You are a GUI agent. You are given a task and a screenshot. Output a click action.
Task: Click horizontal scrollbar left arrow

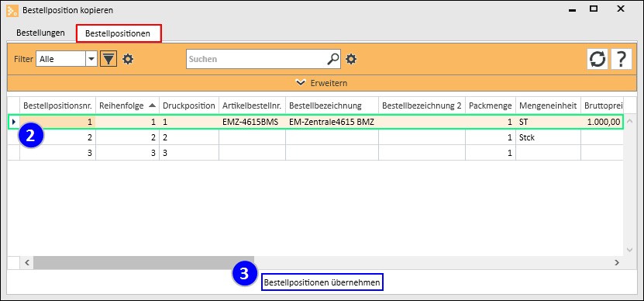point(26,262)
